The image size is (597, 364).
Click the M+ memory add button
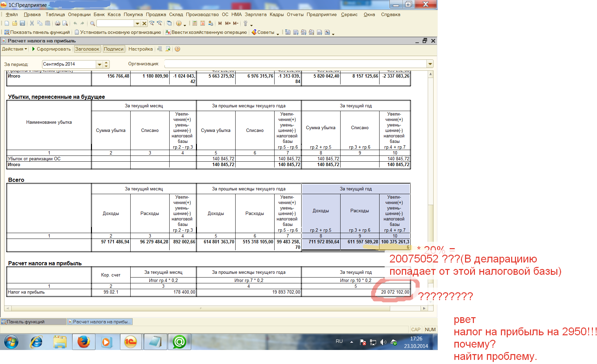(x=228, y=23)
